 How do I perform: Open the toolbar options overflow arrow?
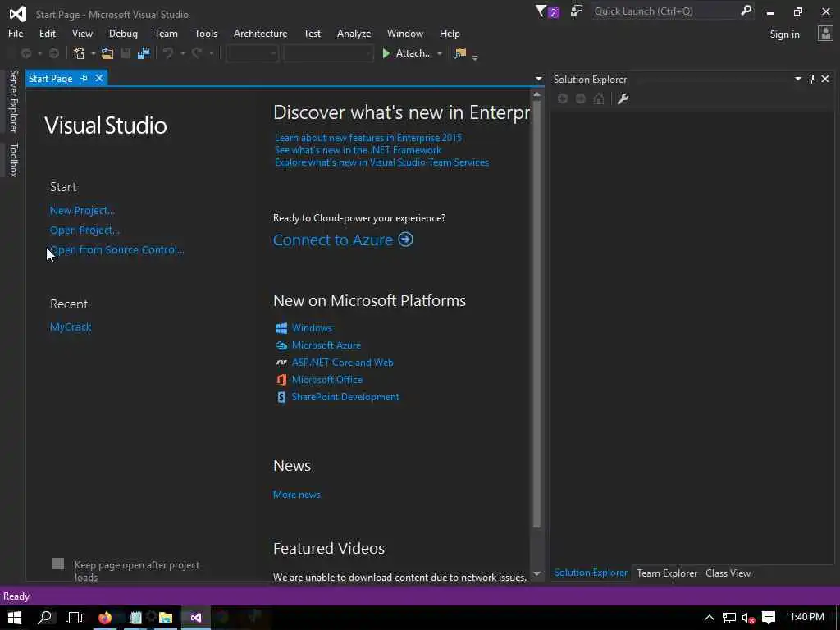[475, 57]
